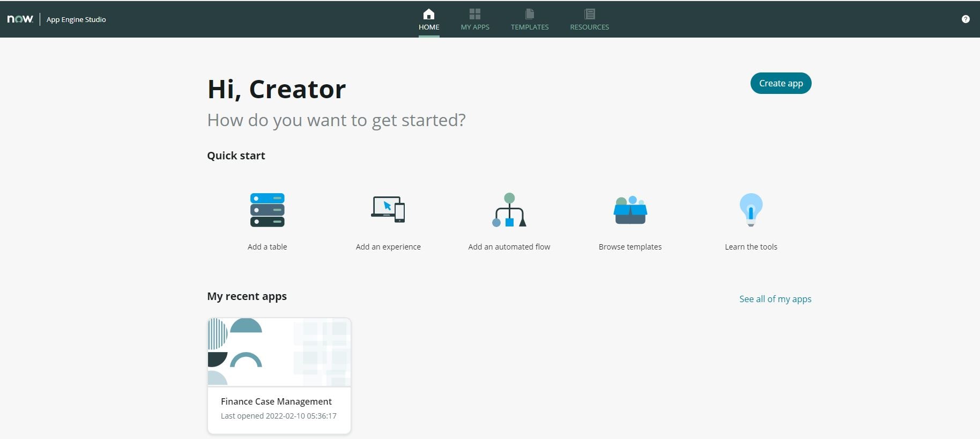Click the 'How do you want to get started?' text

point(337,120)
